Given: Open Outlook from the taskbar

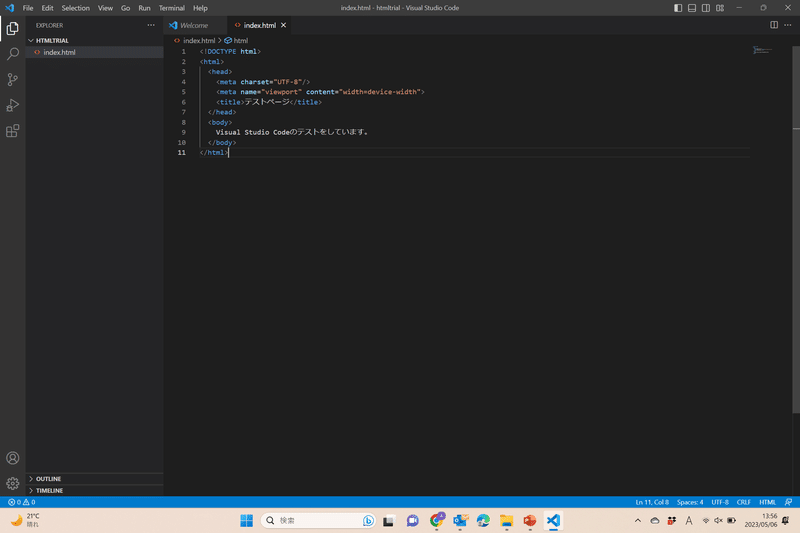Looking at the screenshot, I should (x=460, y=520).
